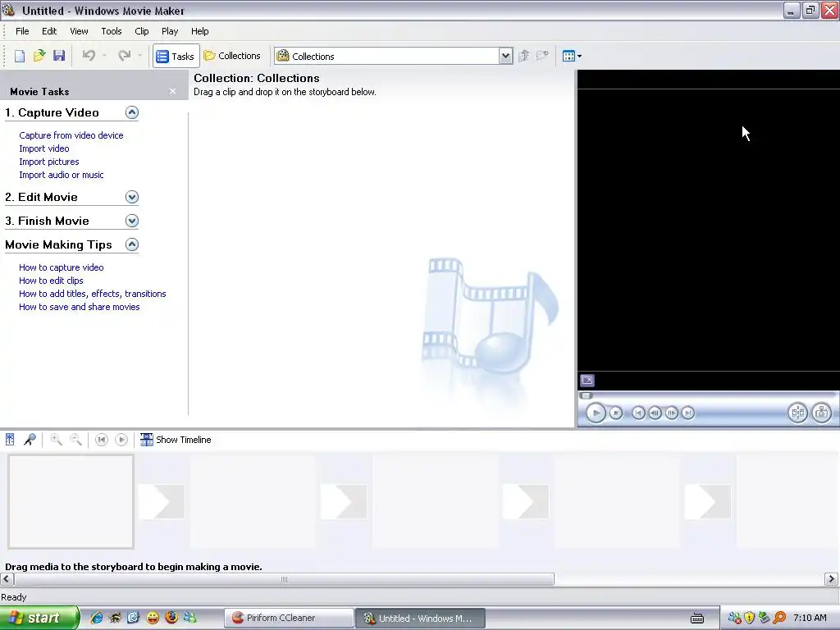Toggle the Collections pane button
Image resolution: width=840 pixels, height=630 pixels.
pos(232,56)
